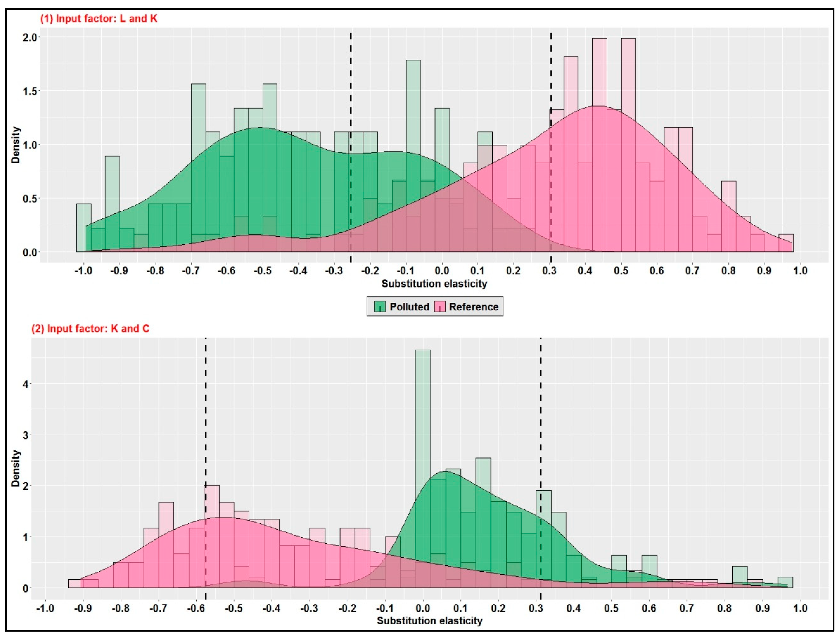Click top chart 'Substitution elasticity' axis label
Viewport: 840px width, 636px height.
(434, 284)
